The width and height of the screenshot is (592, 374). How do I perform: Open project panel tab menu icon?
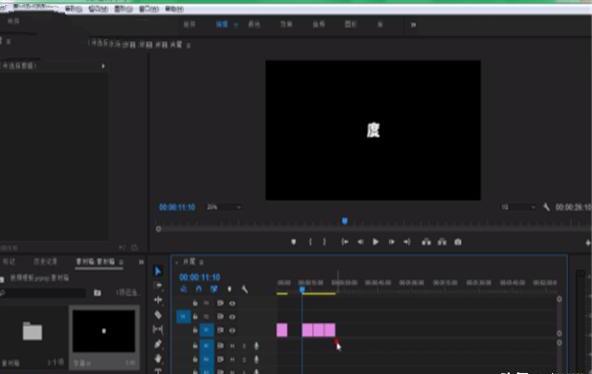tap(121, 262)
